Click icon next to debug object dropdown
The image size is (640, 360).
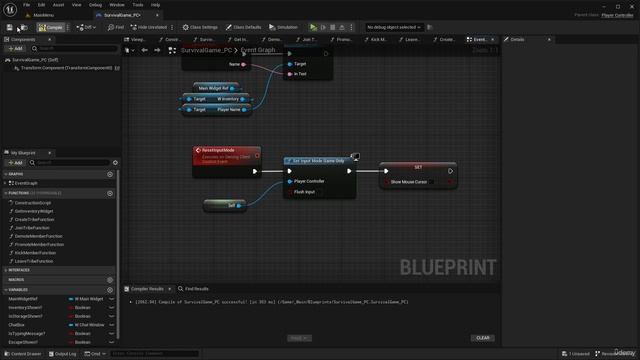click(429, 27)
